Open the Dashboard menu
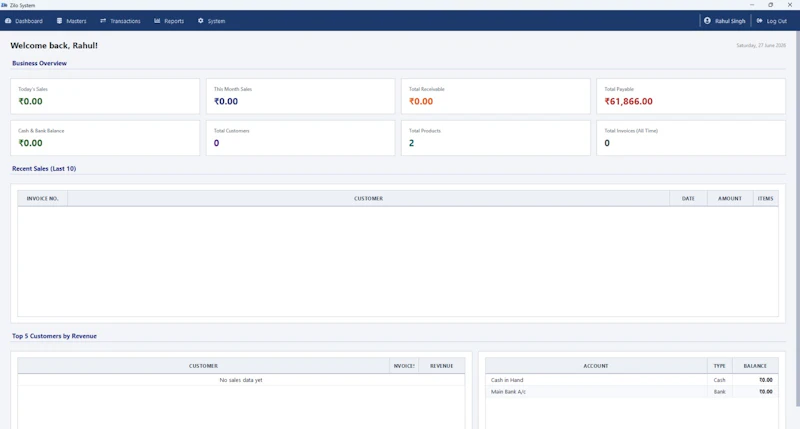This screenshot has width=800, height=429. point(24,21)
